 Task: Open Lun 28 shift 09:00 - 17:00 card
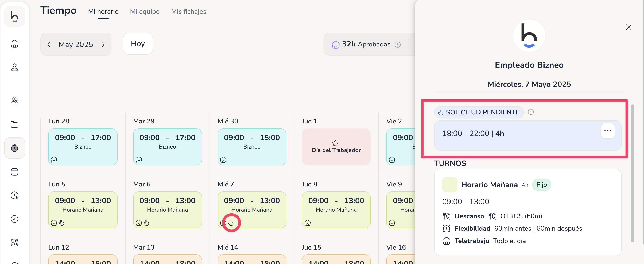pos(83,147)
